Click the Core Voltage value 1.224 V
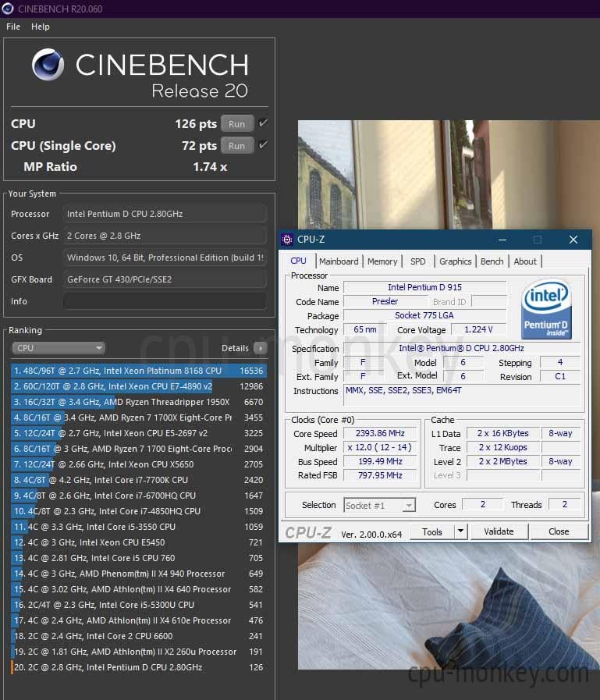This screenshot has width=600, height=700. pos(478,330)
